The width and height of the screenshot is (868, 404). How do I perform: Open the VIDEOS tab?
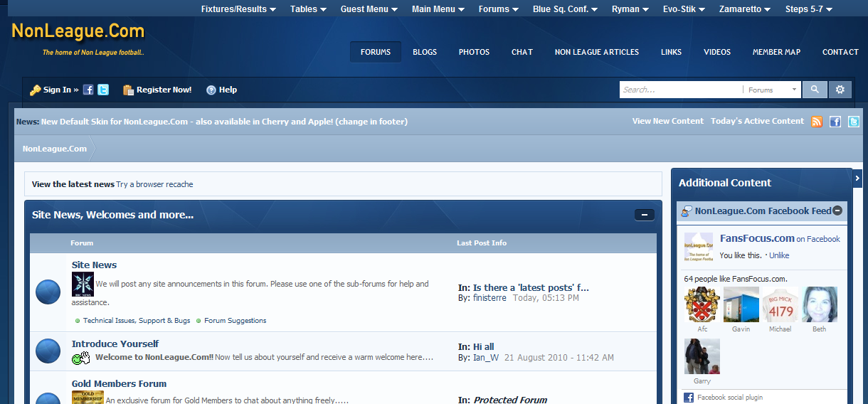coord(717,52)
